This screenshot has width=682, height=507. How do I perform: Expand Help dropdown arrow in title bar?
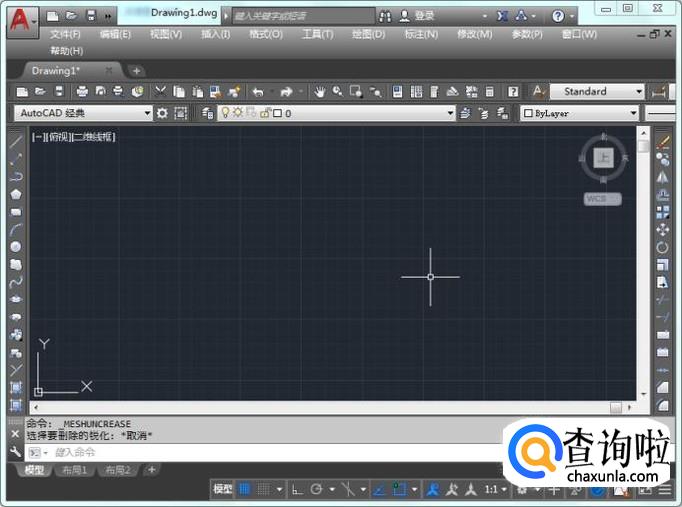(572, 17)
